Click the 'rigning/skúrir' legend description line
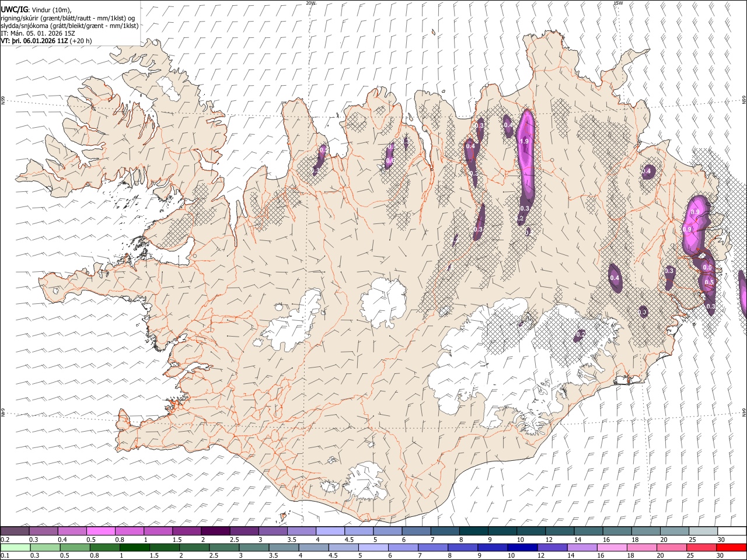 (68, 17)
